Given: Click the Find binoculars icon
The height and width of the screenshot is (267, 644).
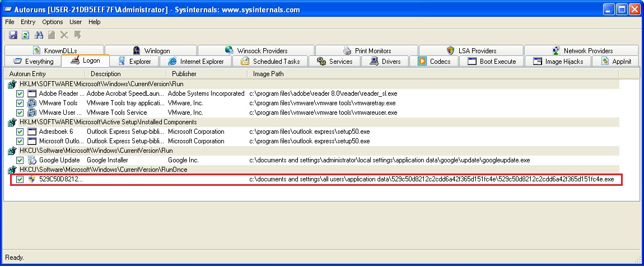Looking at the screenshot, I should coord(39,35).
